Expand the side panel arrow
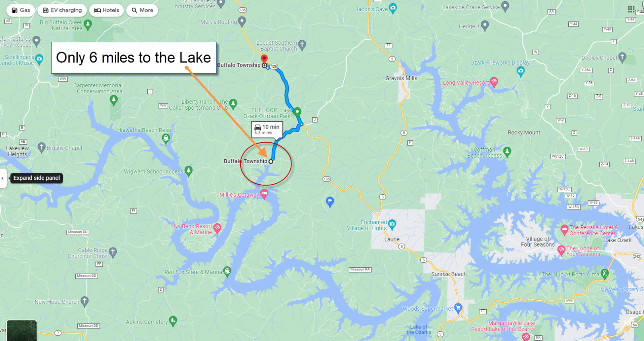Viewport: 644px width, 341px height. tap(3, 178)
